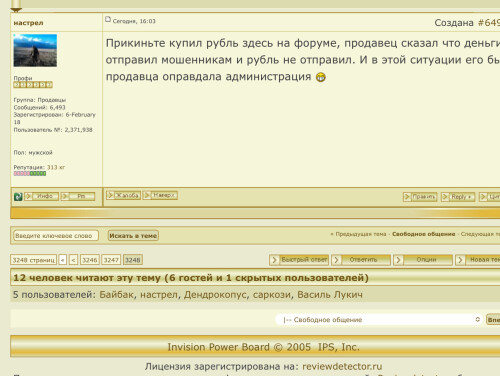The height and width of the screenshot is (376, 500).
Task: Open the 3248 страниц page jump
Action: 33,260
